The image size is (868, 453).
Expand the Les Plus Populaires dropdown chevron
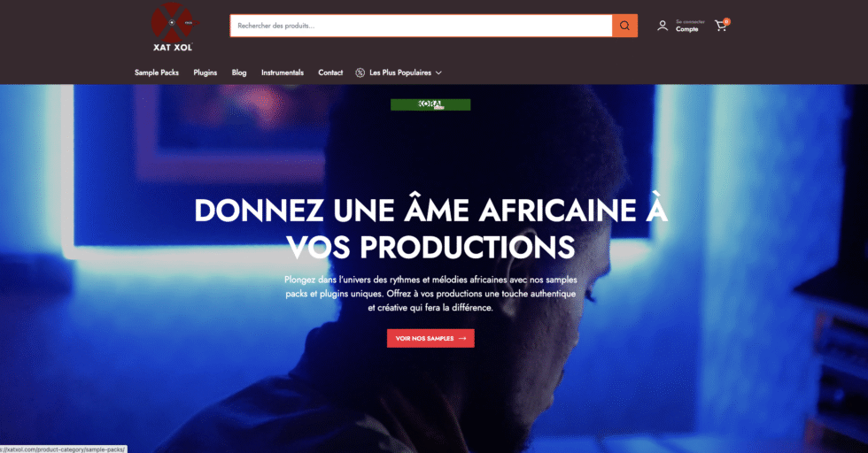pos(438,73)
